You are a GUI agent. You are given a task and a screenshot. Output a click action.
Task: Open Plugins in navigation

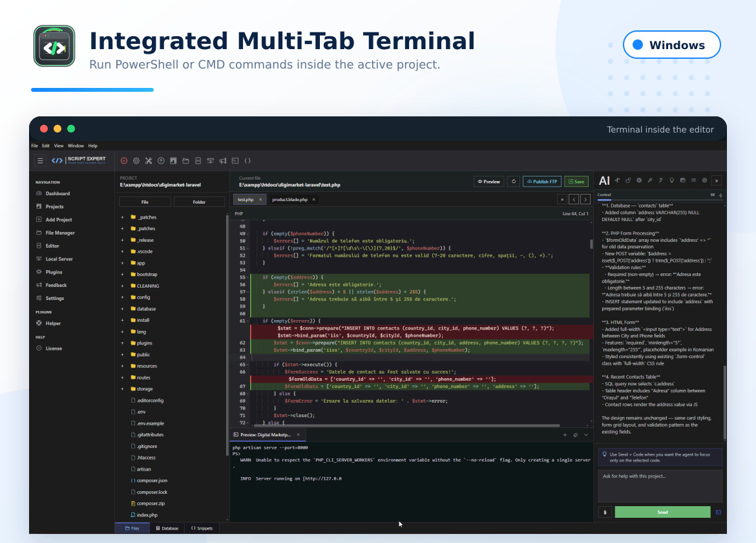pyautogui.click(x=49, y=272)
